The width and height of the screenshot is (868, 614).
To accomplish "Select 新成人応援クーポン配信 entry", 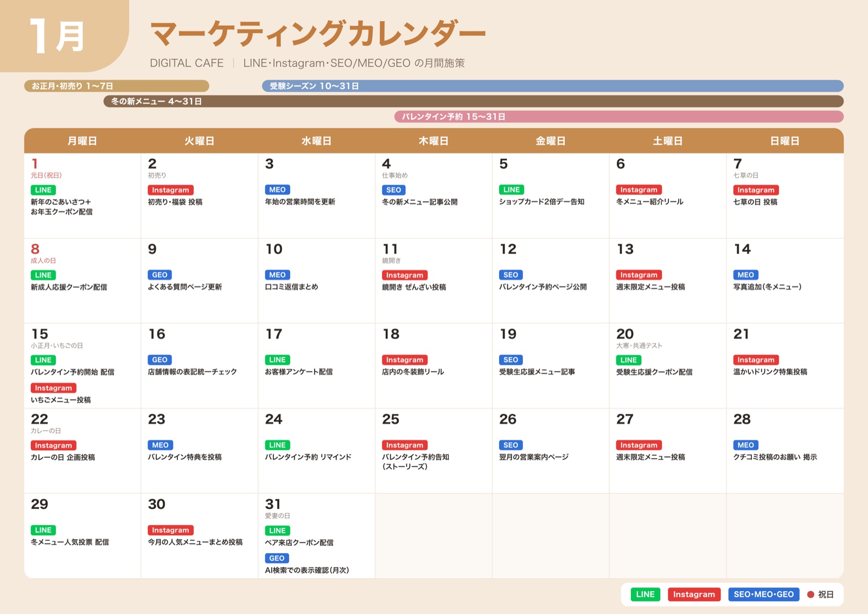I will (x=69, y=287).
